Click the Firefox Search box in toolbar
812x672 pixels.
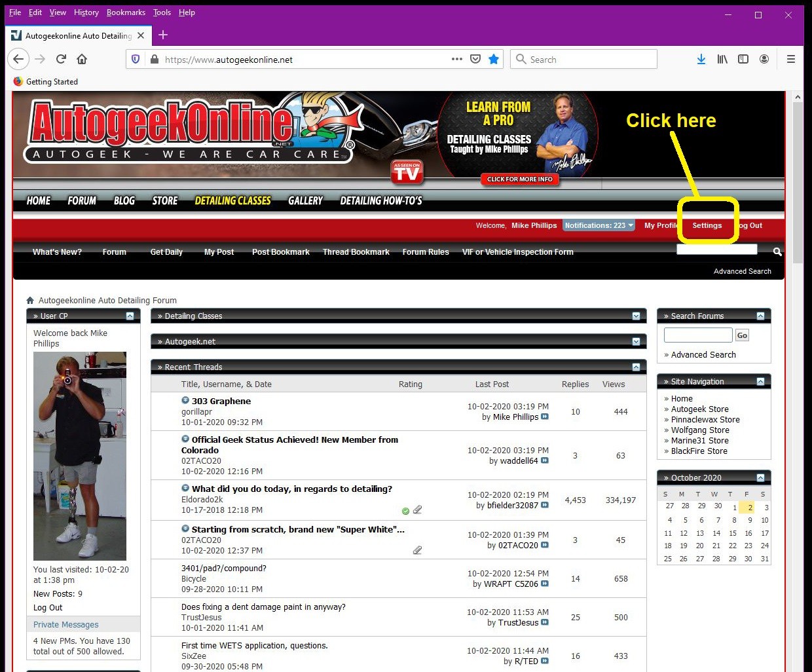(583, 59)
